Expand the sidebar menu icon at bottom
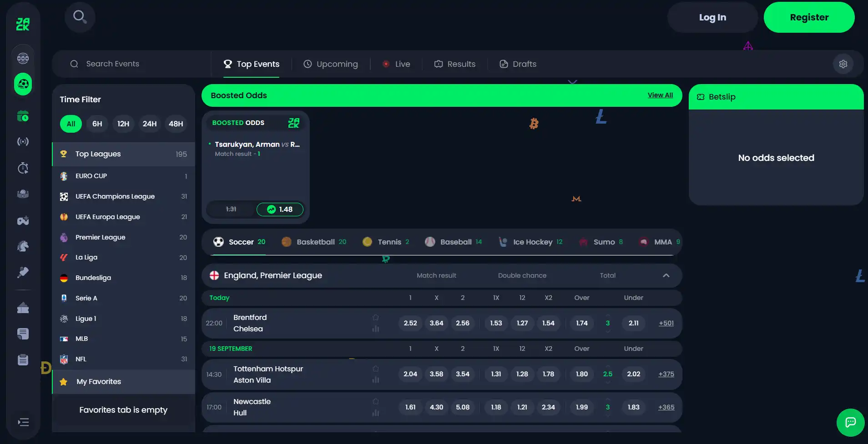 23,422
